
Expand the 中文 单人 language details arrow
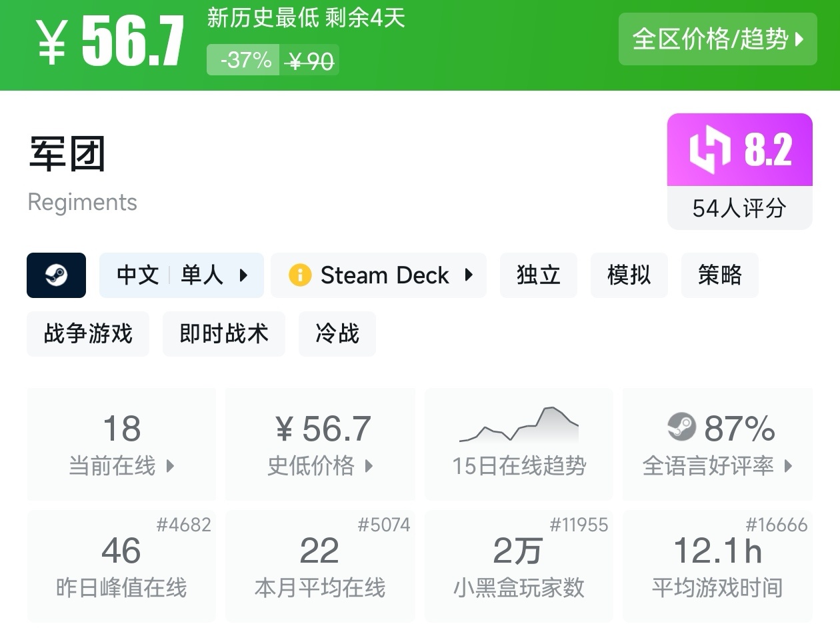243,275
